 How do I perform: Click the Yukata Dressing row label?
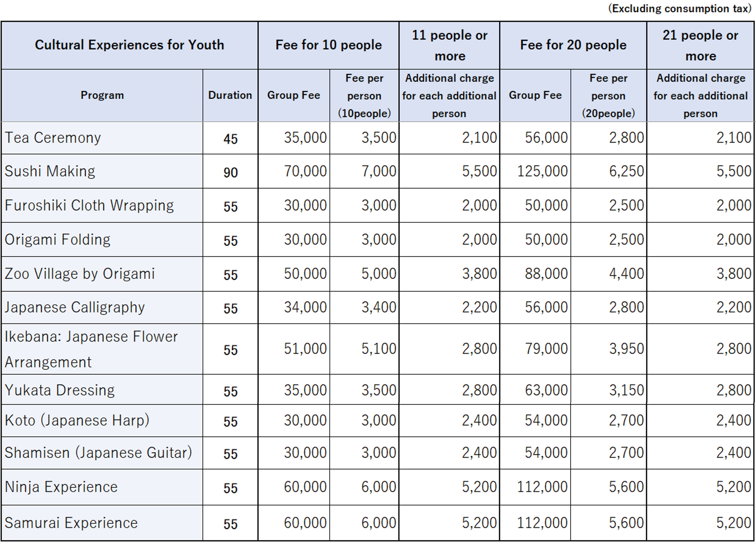[x=102, y=390]
